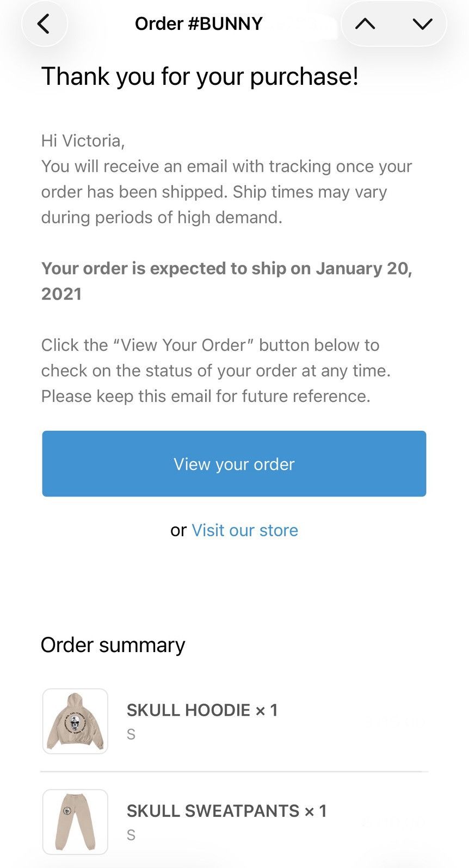Jump to previous email with up chevron
Image resolution: width=469 pixels, height=868 pixels.
[365, 24]
